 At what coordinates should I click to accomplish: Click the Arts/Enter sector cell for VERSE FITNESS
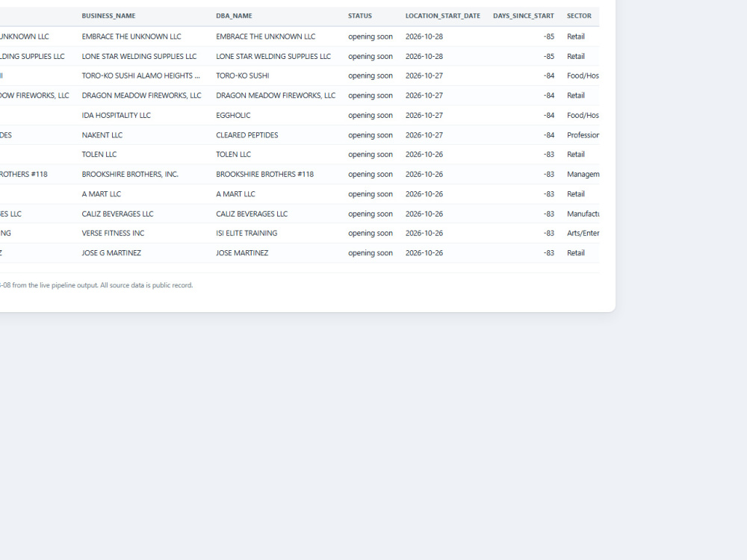click(x=583, y=233)
